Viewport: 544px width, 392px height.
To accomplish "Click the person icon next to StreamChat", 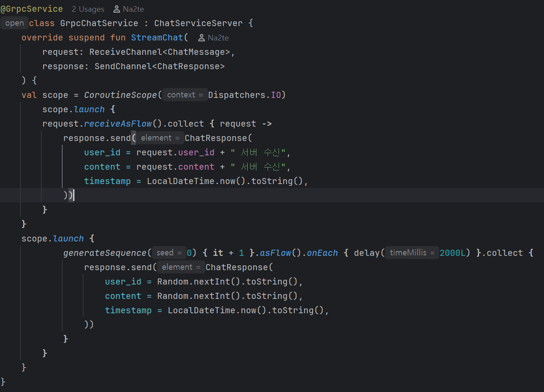I will [x=201, y=38].
